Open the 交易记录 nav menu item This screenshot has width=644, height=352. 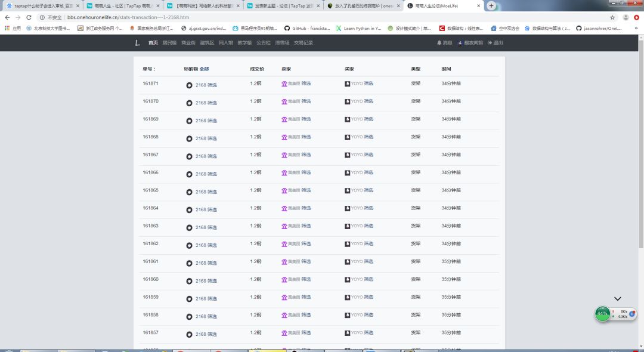point(303,43)
